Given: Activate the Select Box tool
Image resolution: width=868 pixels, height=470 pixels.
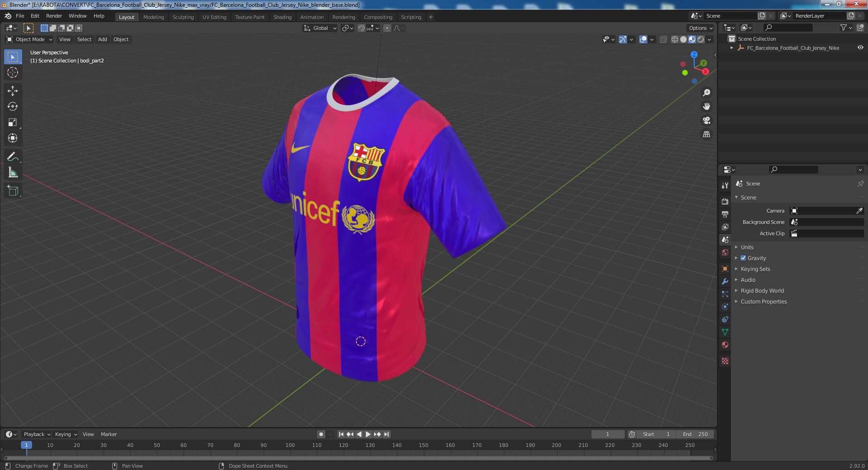Looking at the screenshot, I should [x=13, y=57].
